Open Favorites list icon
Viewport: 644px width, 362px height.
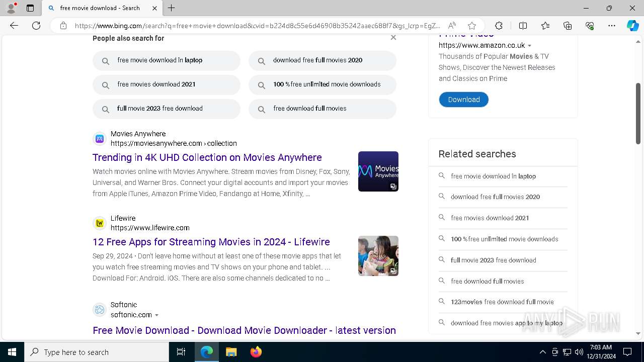[545, 26]
